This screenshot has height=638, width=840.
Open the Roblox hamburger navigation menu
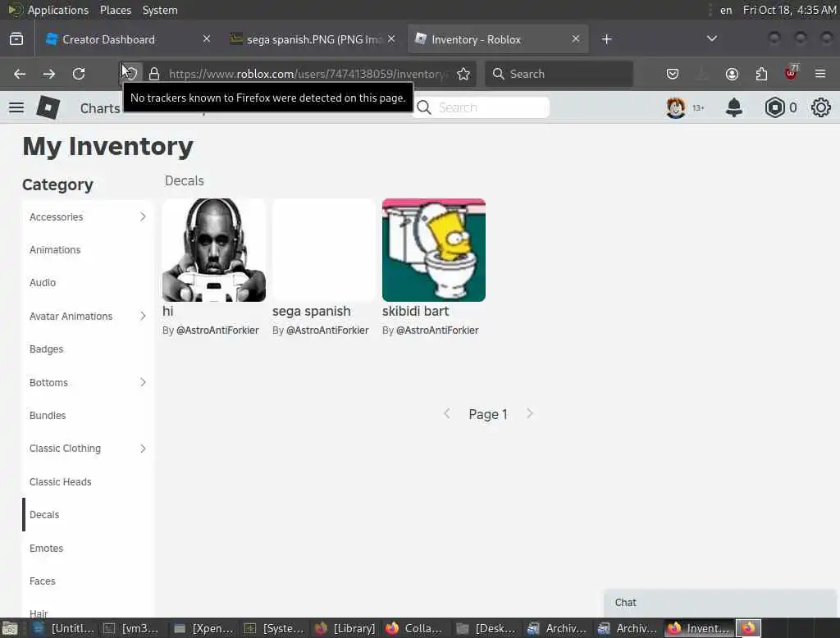16,107
